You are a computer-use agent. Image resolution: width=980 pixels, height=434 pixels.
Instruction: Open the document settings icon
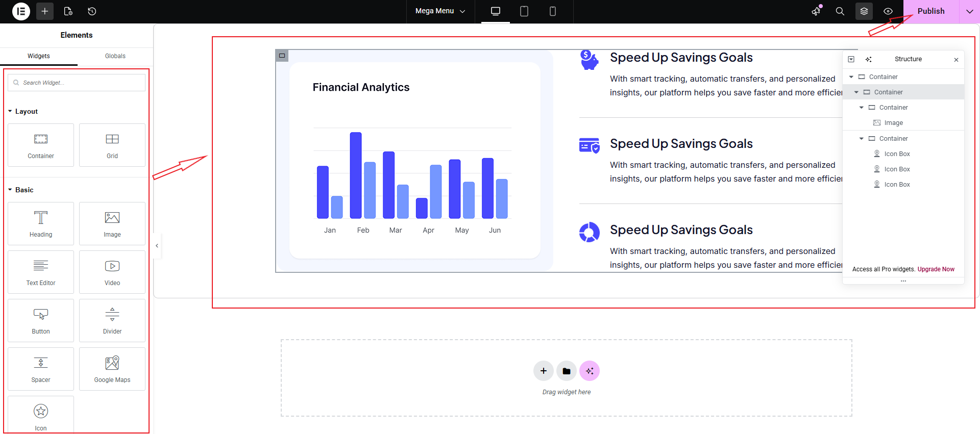tap(68, 11)
